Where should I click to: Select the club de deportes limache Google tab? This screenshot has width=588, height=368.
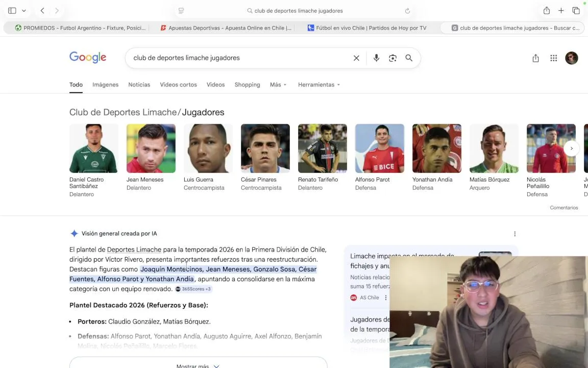tap(512, 28)
